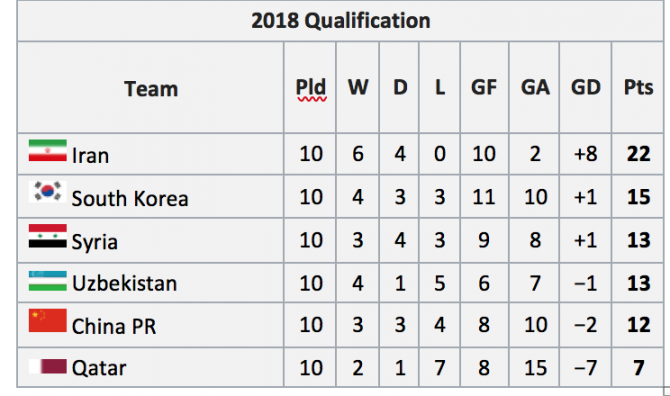Viewport: 670px width, 396px height.
Task: Select the China PR flag icon
Action: point(47,320)
